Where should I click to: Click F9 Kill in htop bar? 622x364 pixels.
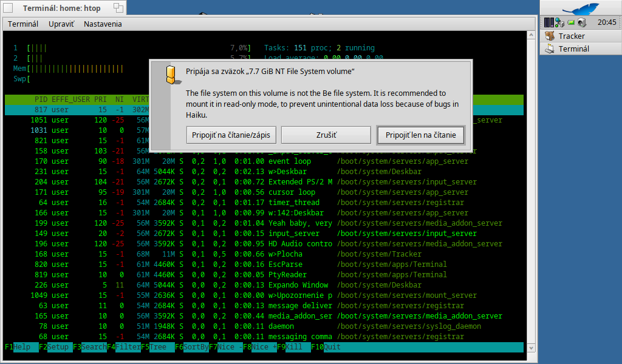coord(295,347)
